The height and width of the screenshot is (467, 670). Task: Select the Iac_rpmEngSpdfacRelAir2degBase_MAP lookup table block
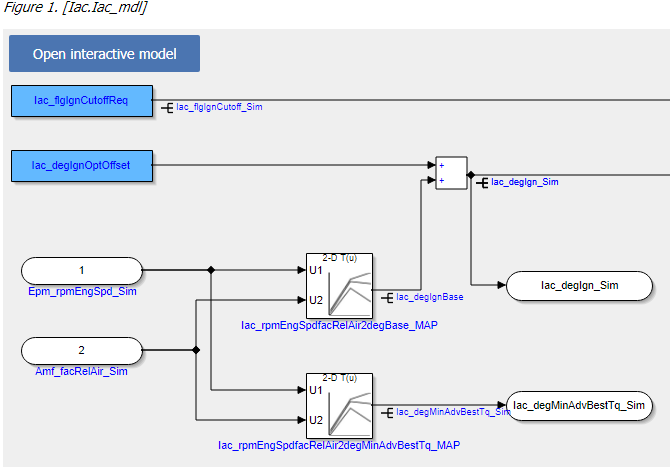click(339, 285)
